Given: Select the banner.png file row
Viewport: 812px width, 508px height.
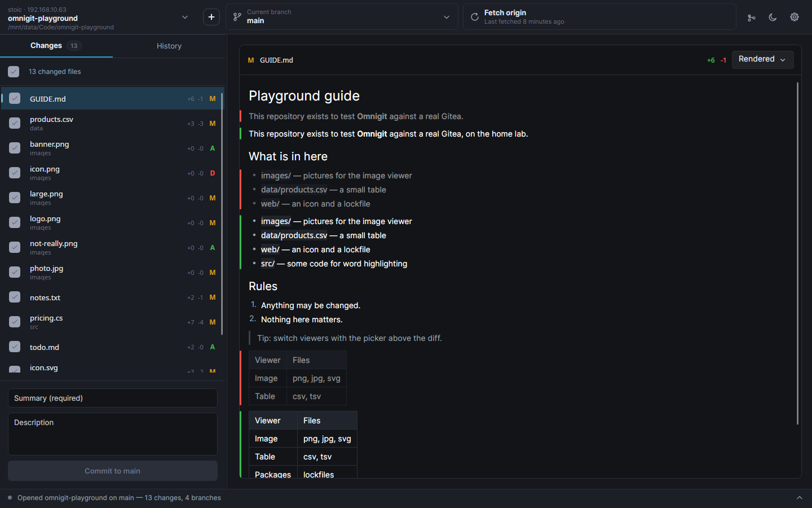Looking at the screenshot, I should (x=112, y=148).
